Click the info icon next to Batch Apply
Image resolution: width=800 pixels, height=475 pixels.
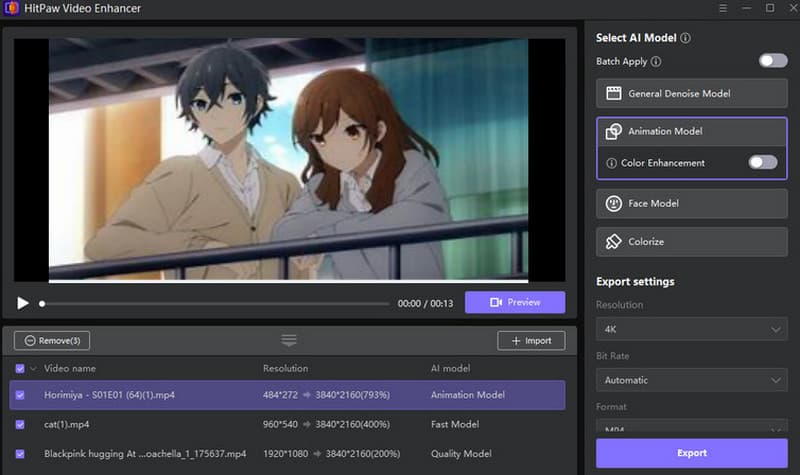pyautogui.click(x=656, y=62)
